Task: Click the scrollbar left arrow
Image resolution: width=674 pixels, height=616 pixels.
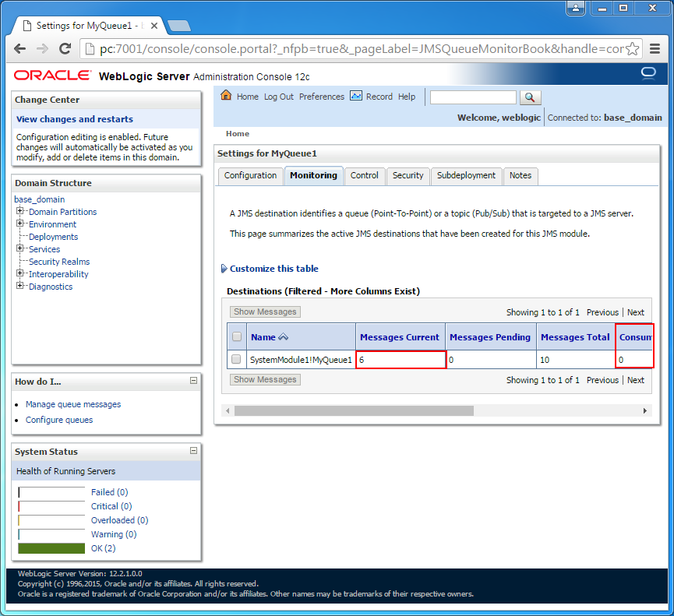Action: point(228,410)
